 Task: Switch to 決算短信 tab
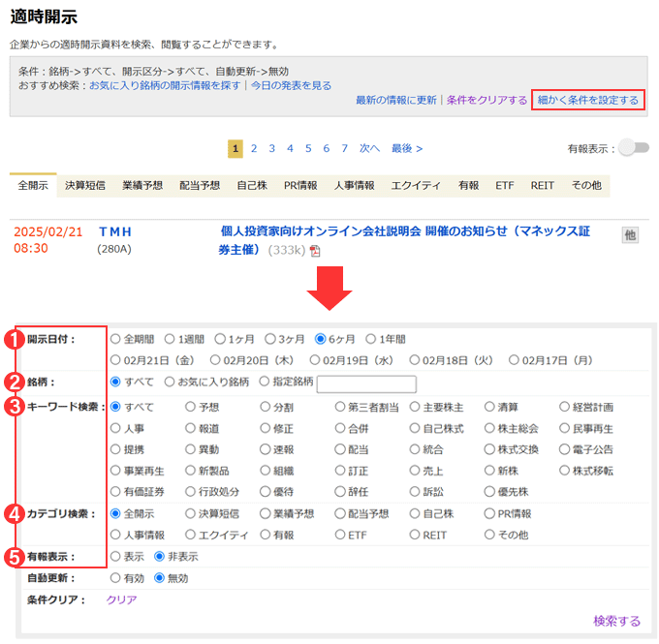click(x=85, y=185)
